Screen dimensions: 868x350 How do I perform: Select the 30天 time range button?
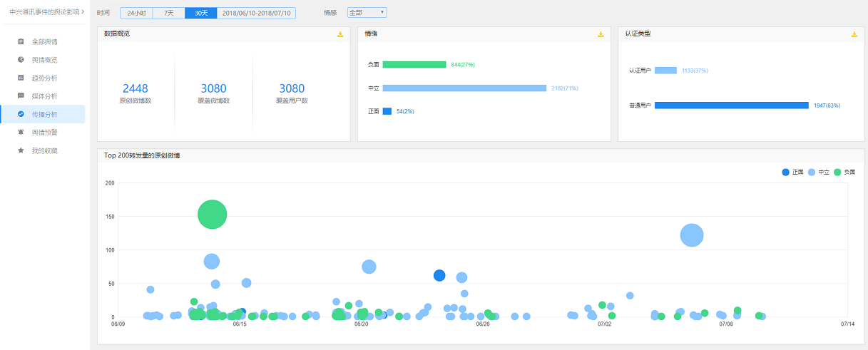pos(201,13)
